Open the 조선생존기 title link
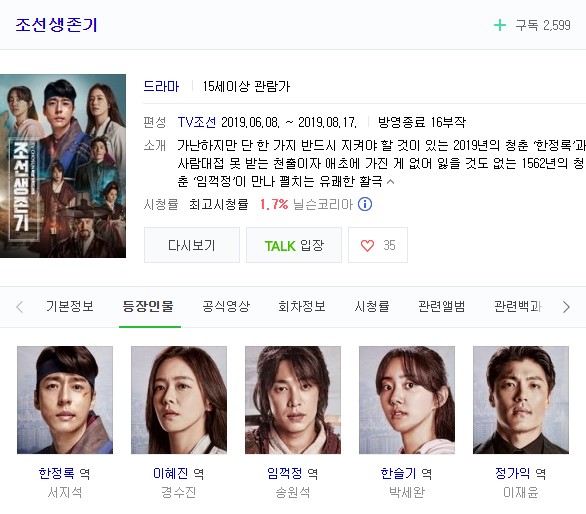This screenshot has height=514, width=586. [56, 25]
